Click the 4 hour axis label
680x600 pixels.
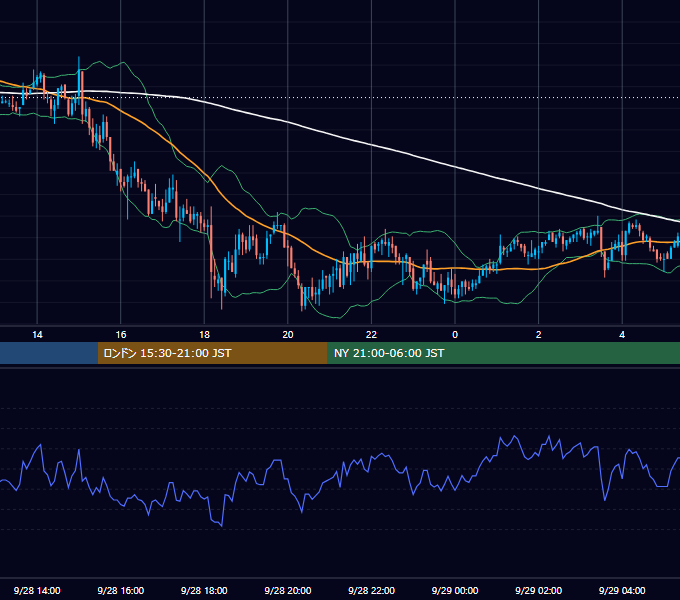622,335
